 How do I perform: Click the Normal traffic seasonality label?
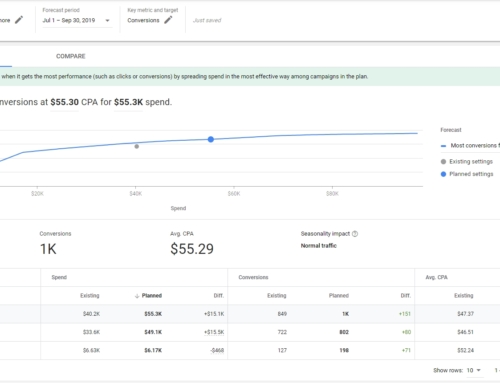pyautogui.click(x=319, y=246)
